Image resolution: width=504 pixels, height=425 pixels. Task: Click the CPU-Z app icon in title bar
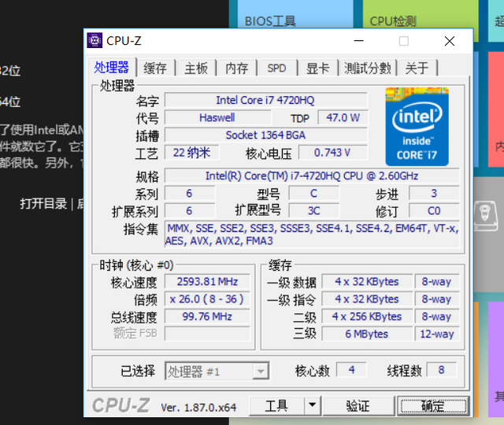94,40
